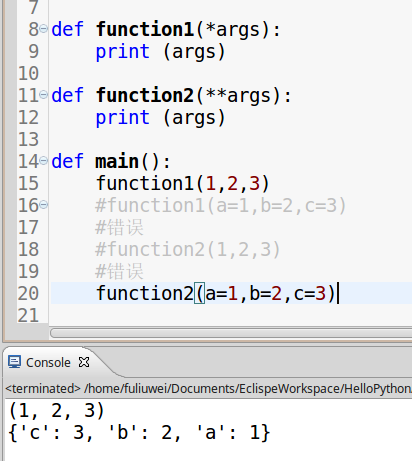Click the function2(a=1,b=2,c=3) call on line 20
412x461 pixels.
click(x=215, y=293)
